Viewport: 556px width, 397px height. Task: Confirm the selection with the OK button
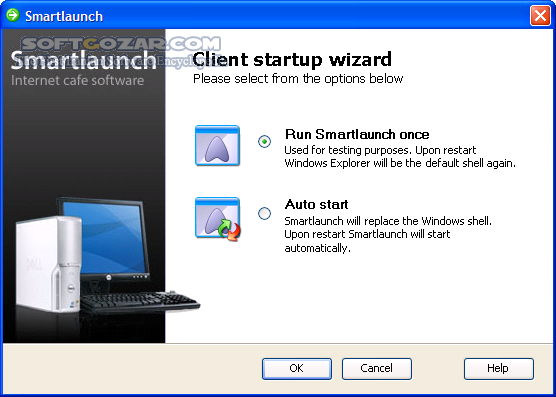click(x=297, y=368)
